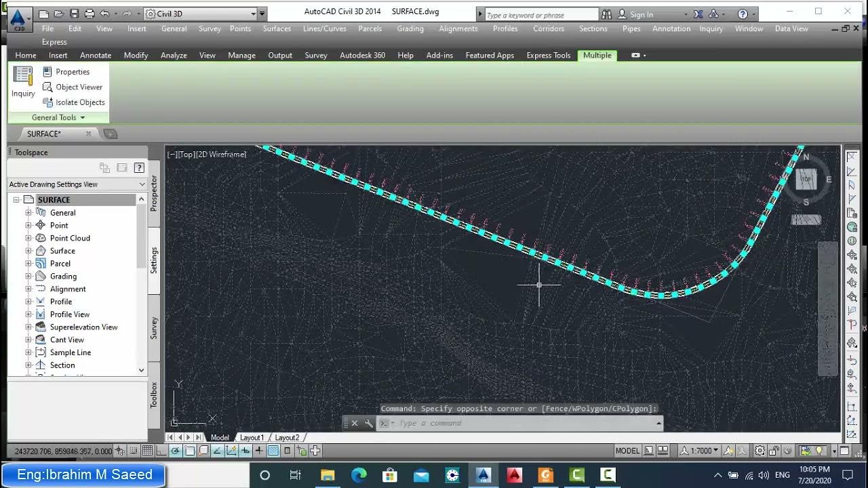Close the command line window with X
This screenshot has height=488, width=868.
[354, 424]
